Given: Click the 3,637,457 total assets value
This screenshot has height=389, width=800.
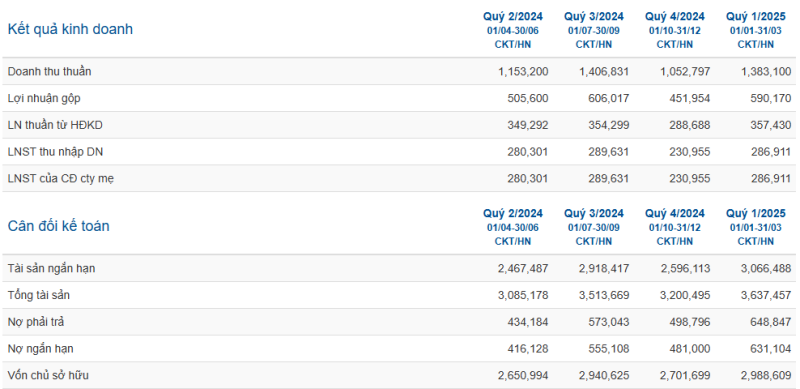Looking at the screenshot, I should (x=766, y=295).
